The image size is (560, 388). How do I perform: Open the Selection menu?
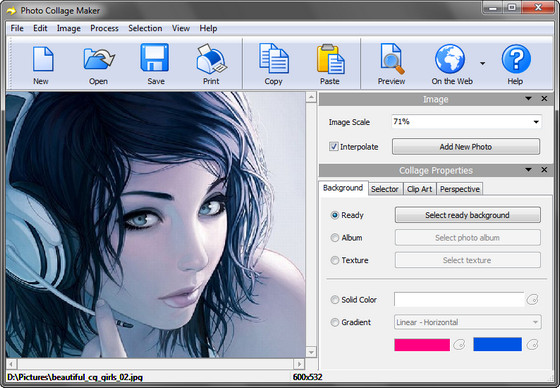[145, 28]
